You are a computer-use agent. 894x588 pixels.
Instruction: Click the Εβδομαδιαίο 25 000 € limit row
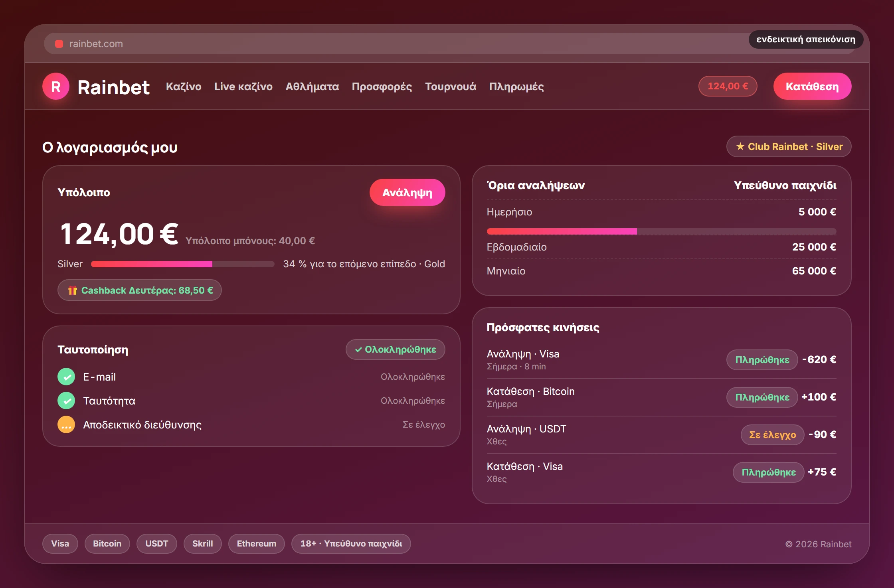[x=661, y=247]
